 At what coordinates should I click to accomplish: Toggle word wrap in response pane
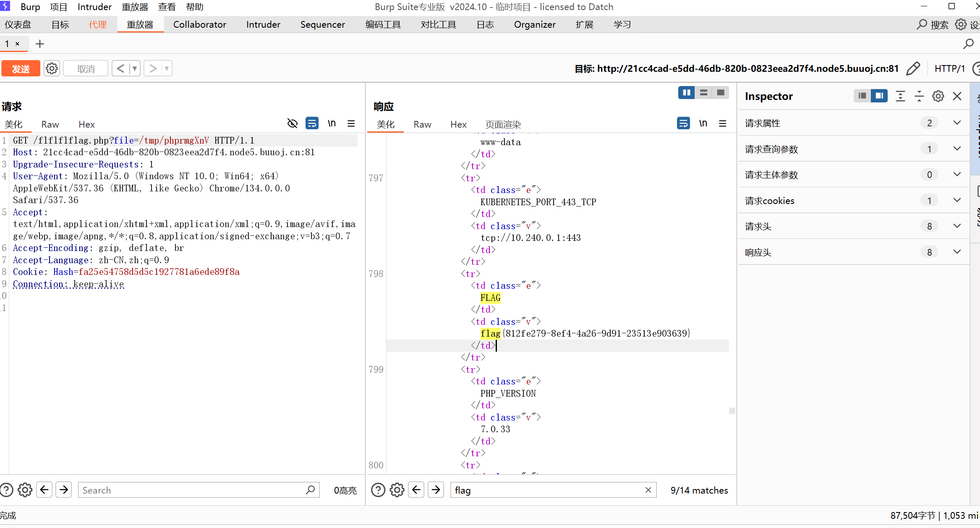click(x=683, y=123)
